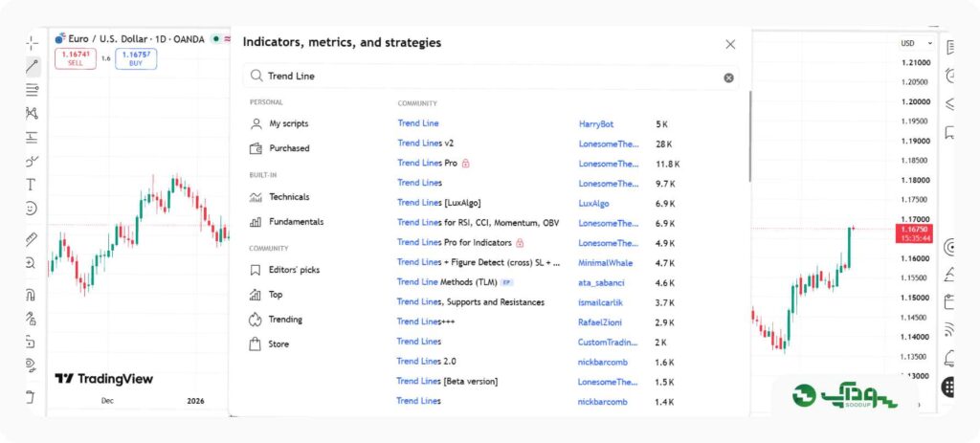Open the Fibonacci retracement tools
The image size is (980, 443).
click(x=32, y=89)
